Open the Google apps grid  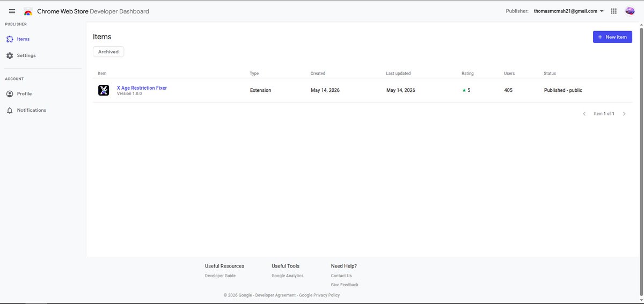[614, 11]
